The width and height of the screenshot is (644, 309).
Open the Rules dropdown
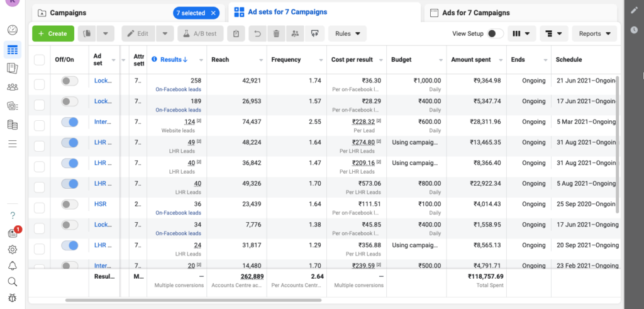(x=347, y=34)
